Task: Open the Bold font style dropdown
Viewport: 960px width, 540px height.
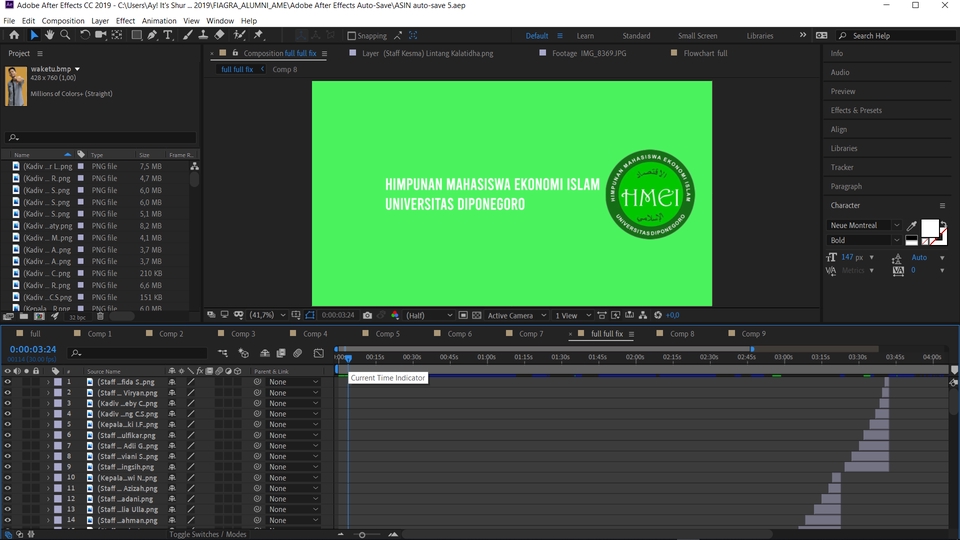Action: tap(864, 240)
